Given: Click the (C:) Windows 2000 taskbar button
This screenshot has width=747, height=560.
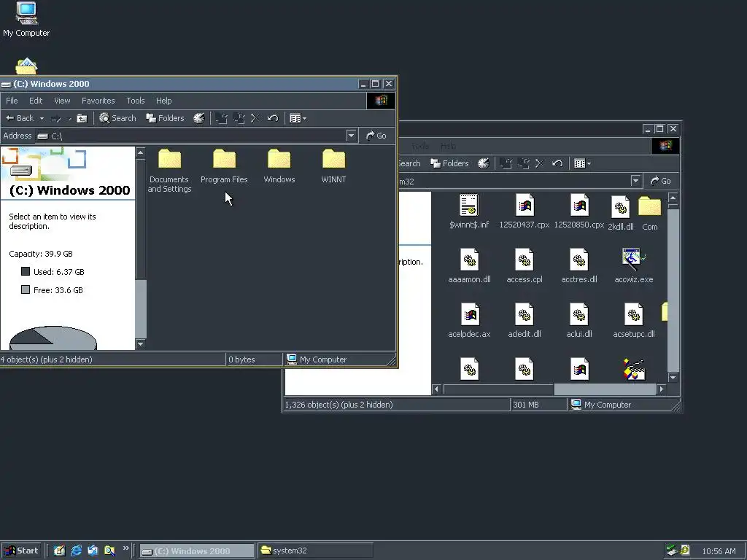Looking at the screenshot, I should pyautogui.click(x=197, y=551).
